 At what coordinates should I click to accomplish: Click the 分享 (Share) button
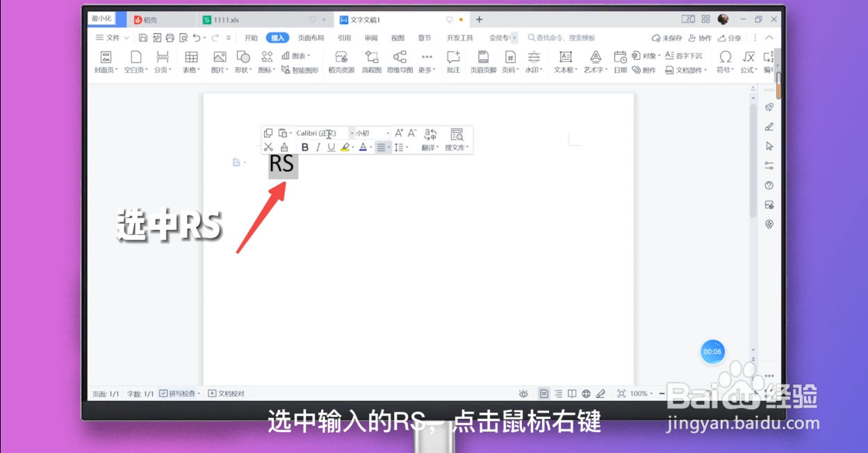(x=729, y=38)
